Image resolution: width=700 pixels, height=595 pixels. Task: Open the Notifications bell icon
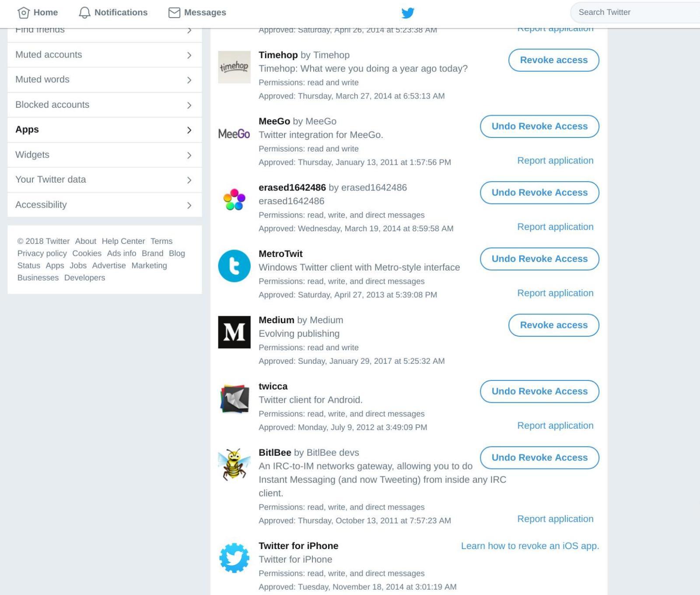[x=84, y=13]
